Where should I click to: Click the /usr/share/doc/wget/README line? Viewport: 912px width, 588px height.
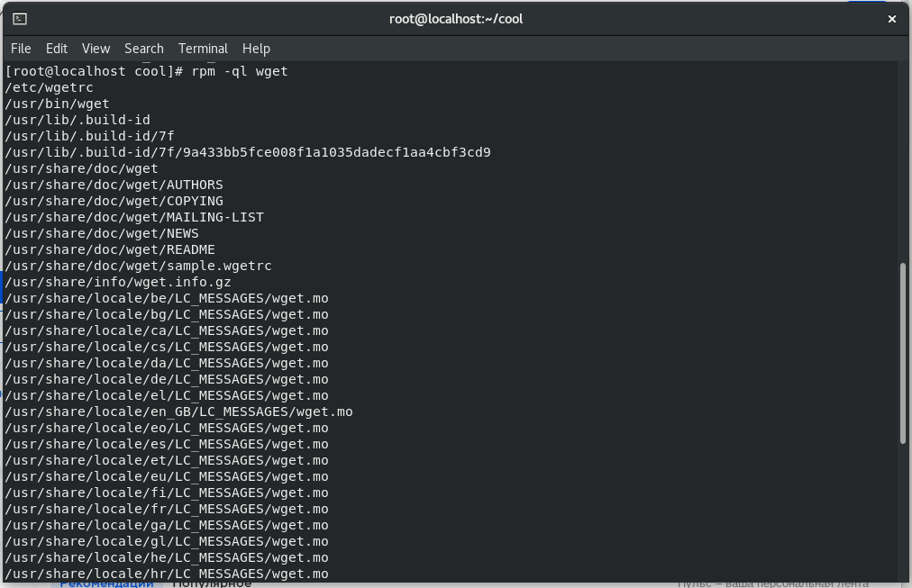110,250
